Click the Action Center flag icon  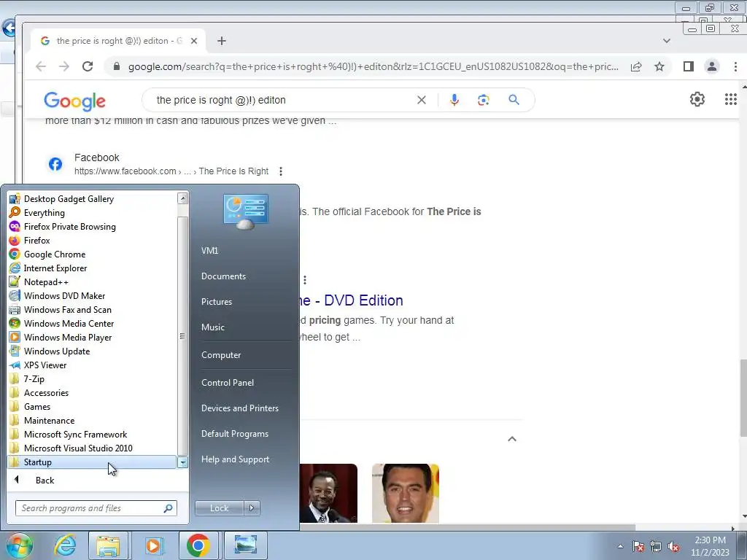tap(638, 547)
